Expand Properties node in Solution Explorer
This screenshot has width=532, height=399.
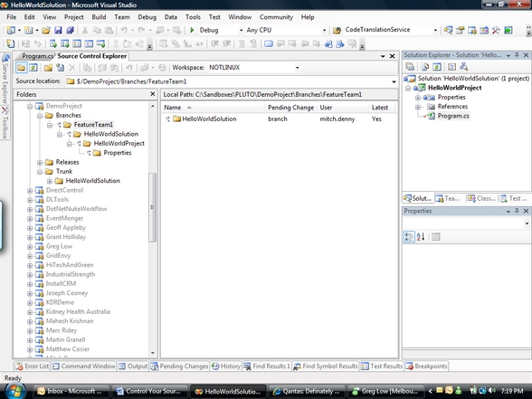coord(418,98)
